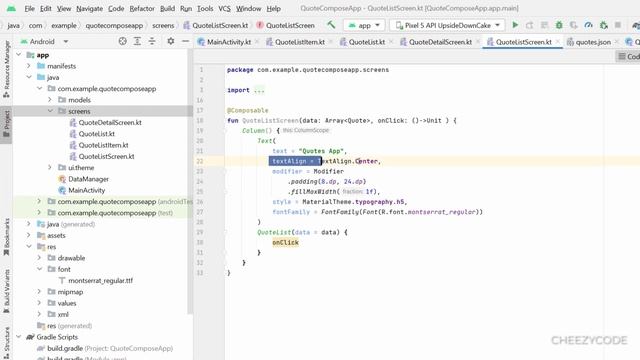Click the Run with Coverage icon
Viewport: 640px width, 360px height.
coord(573,25)
